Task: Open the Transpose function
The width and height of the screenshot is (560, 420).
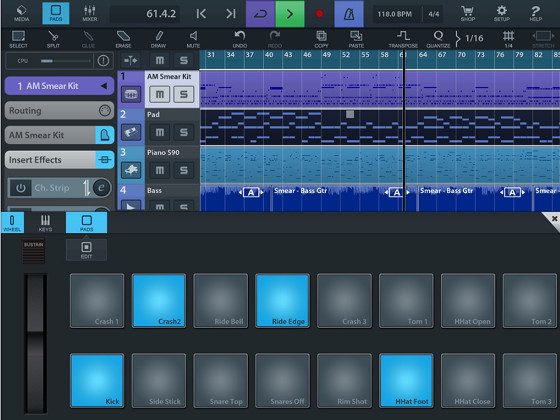Action: tap(403, 39)
